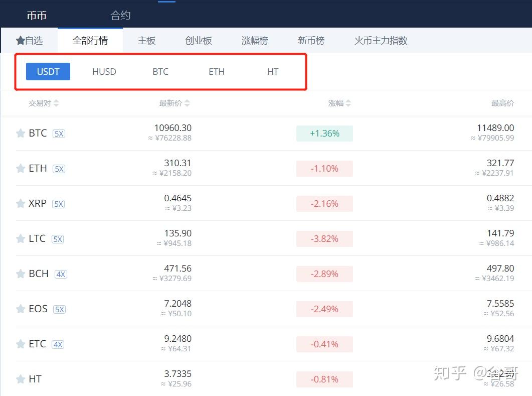Select the HUSD quote currency button
The width and height of the screenshot is (532, 396).
click(x=104, y=71)
